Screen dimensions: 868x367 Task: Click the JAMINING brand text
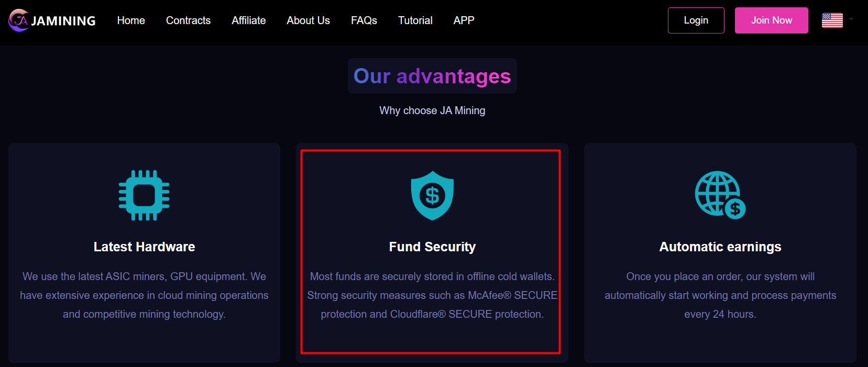[63, 21]
